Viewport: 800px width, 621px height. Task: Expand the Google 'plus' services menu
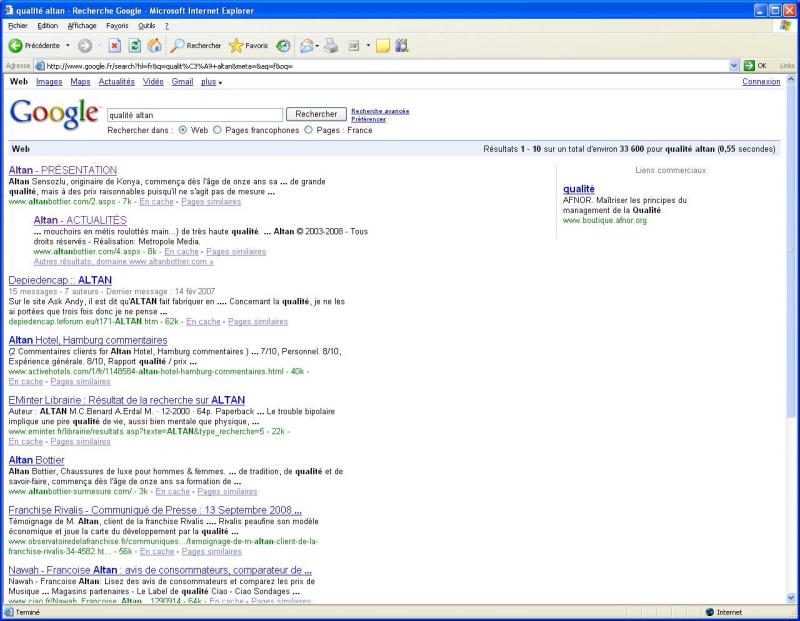pos(211,82)
